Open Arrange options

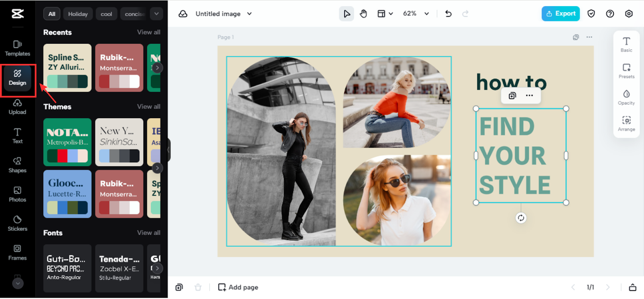(626, 124)
